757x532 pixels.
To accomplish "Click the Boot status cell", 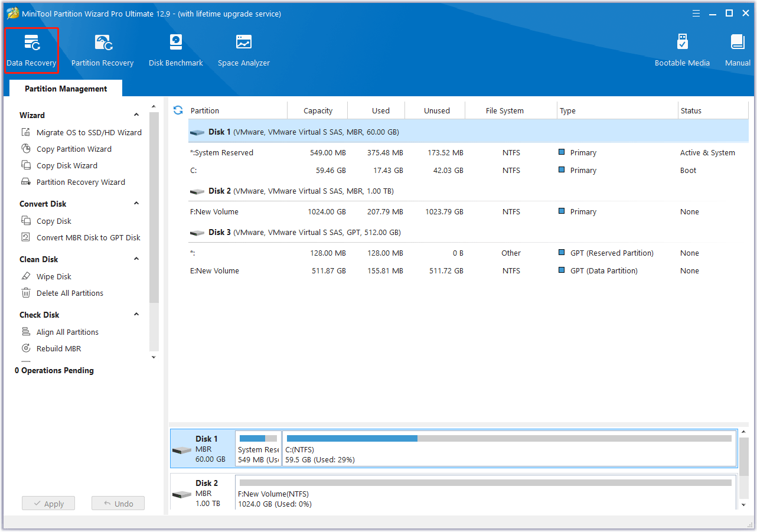I will click(688, 170).
